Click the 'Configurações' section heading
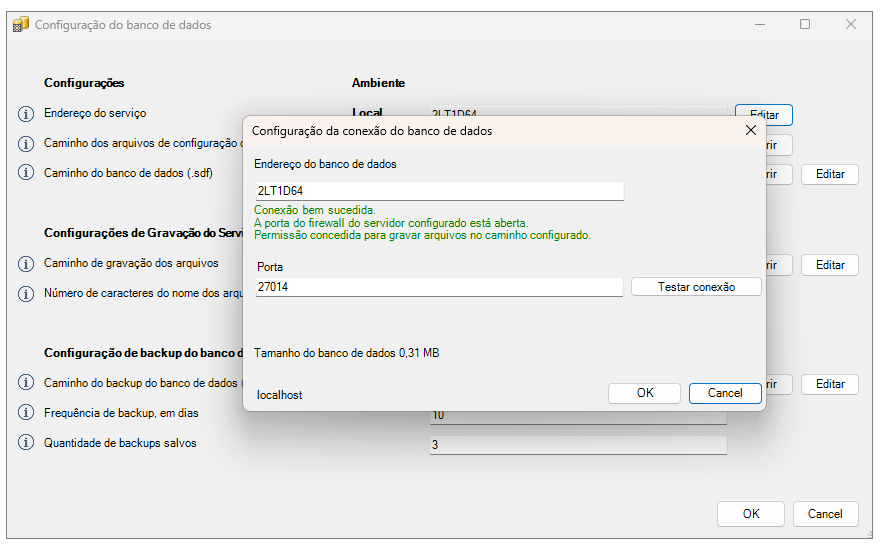This screenshot has height=547, width=880. pyautogui.click(x=84, y=83)
